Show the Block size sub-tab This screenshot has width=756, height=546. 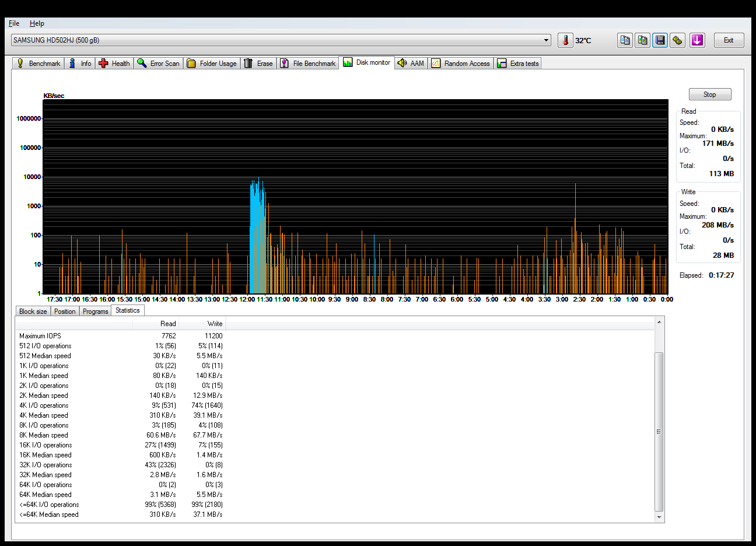tap(33, 311)
